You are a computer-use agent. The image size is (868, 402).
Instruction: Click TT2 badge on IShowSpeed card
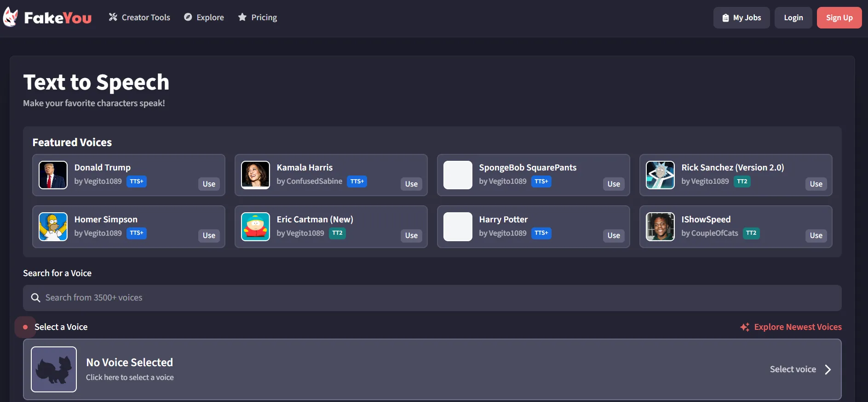[x=751, y=233]
